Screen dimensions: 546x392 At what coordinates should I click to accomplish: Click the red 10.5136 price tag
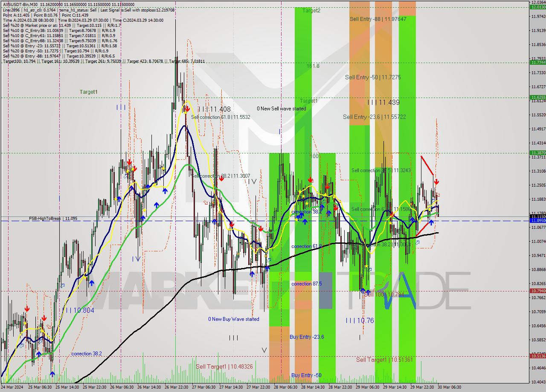point(537,356)
